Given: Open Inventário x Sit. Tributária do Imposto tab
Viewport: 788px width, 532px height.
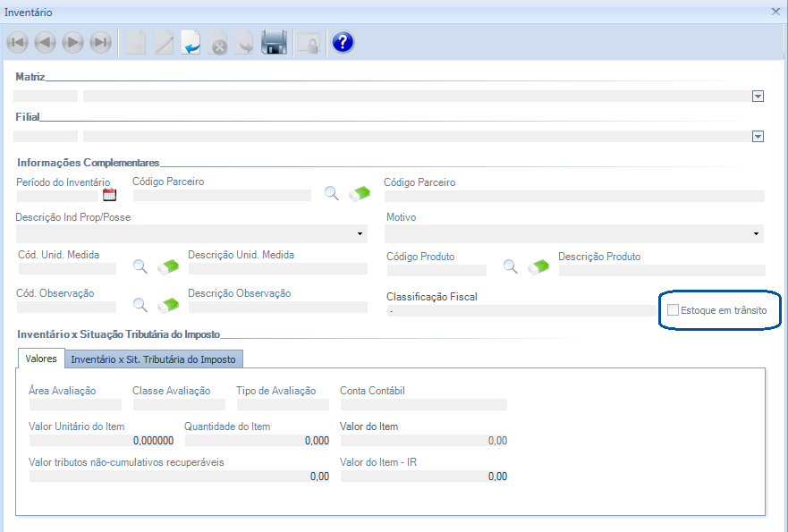Looking at the screenshot, I should coord(153,359).
